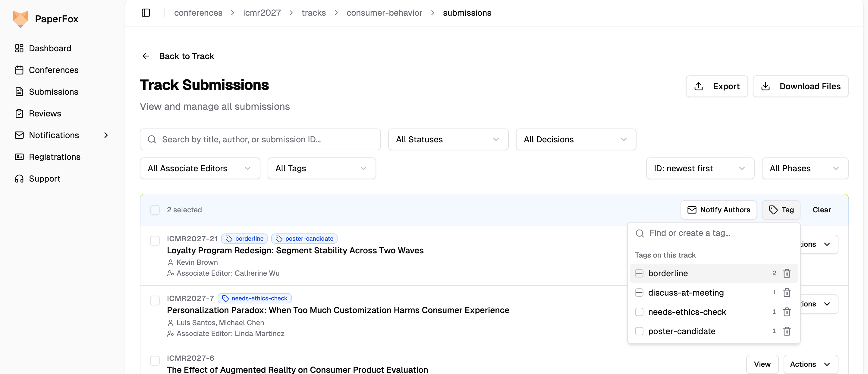The height and width of the screenshot is (374, 868).
Task: Click the consumer-behavior breadcrumb
Action: (x=384, y=13)
